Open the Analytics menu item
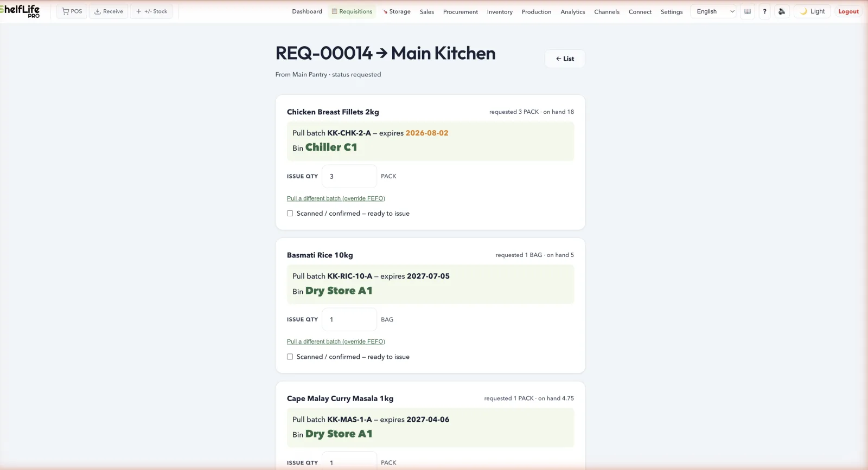This screenshot has height=470, width=868. (x=573, y=11)
